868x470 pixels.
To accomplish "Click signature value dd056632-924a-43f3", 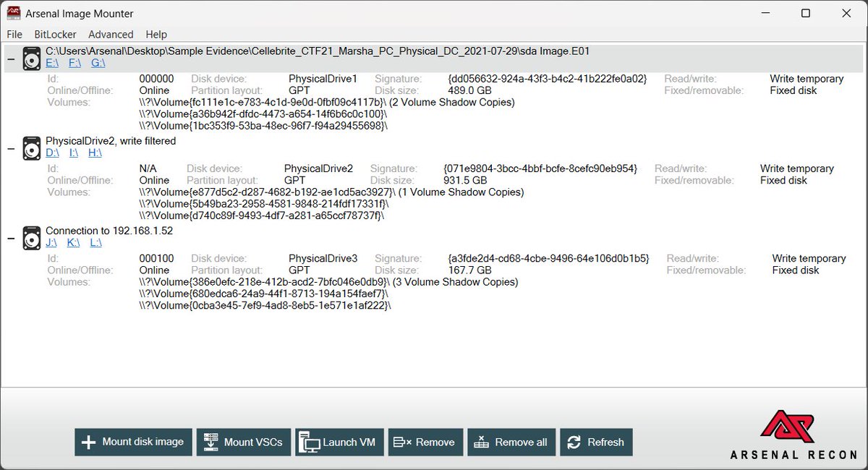I will (548, 79).
